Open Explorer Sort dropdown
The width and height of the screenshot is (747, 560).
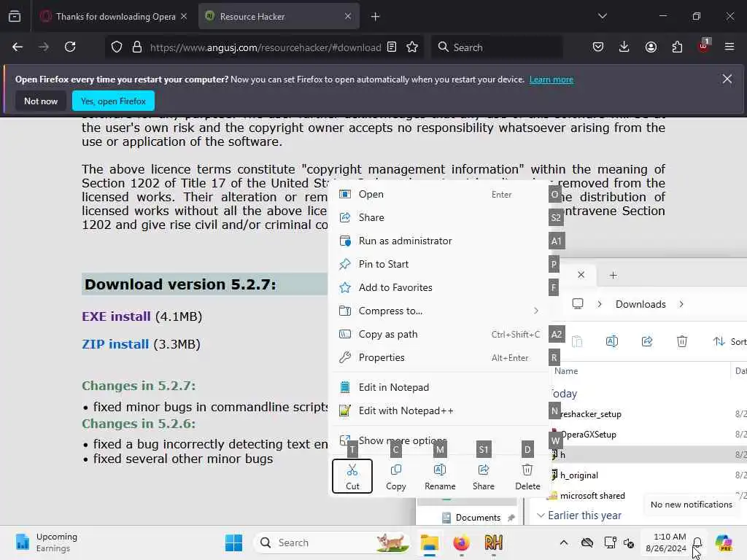[729, 341]
